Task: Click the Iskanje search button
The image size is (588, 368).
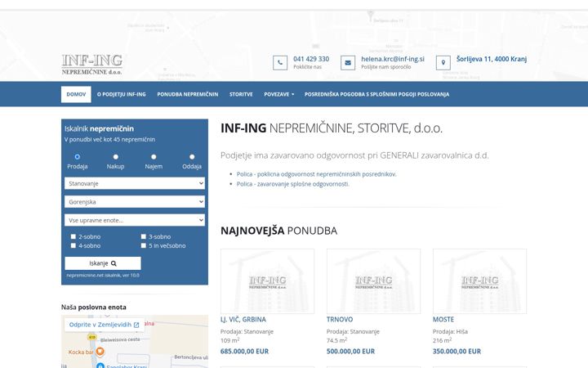Action: (103, 263)
